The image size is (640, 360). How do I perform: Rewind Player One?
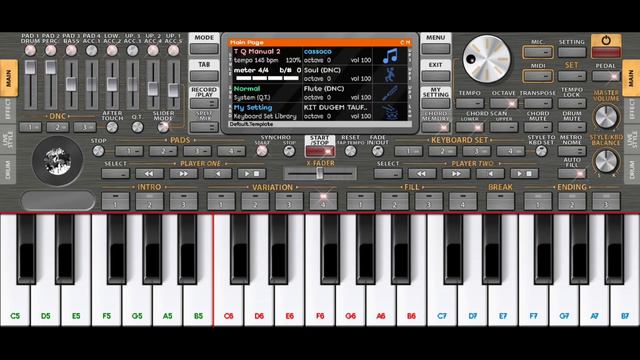click(x=149, y=173)
